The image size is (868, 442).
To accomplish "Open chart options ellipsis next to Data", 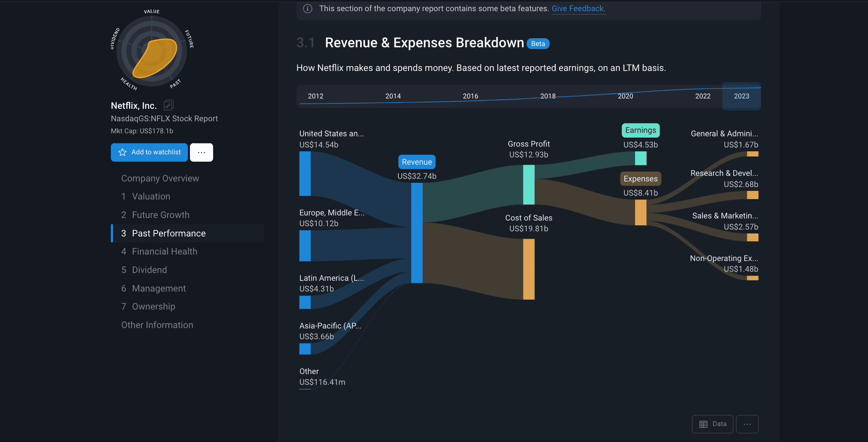I will coord(747,424).
